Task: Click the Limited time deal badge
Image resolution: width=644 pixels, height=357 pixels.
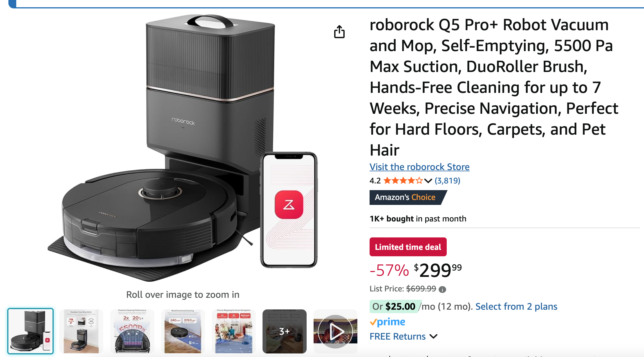Action: point(408,247)
